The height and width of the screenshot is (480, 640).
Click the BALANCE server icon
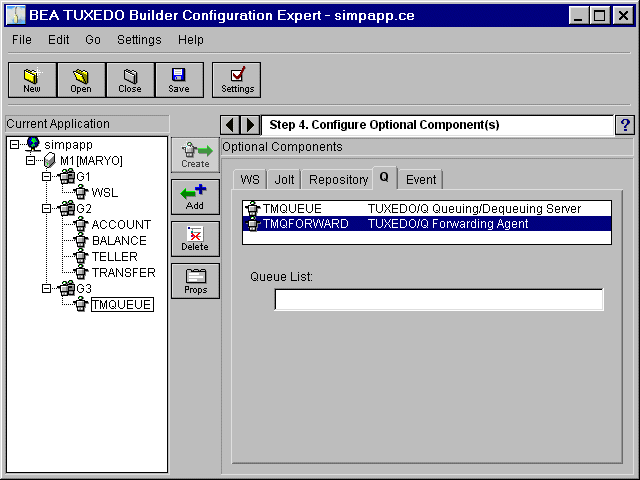(x=81, y=240)
